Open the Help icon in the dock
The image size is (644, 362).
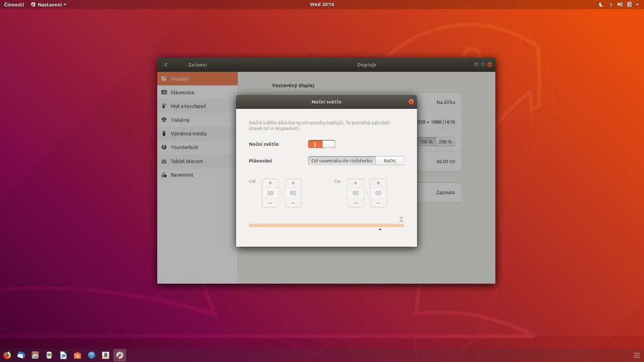(x=92, y=355)
